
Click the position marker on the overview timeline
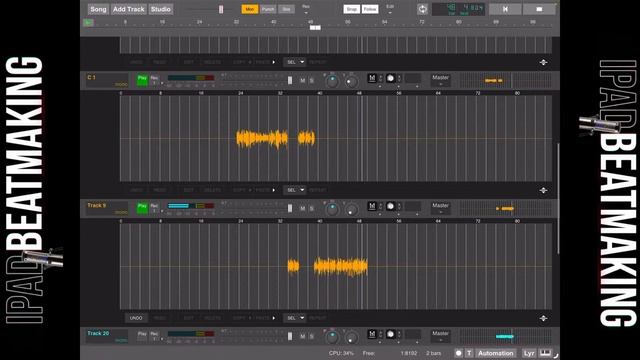coord(315,28)
